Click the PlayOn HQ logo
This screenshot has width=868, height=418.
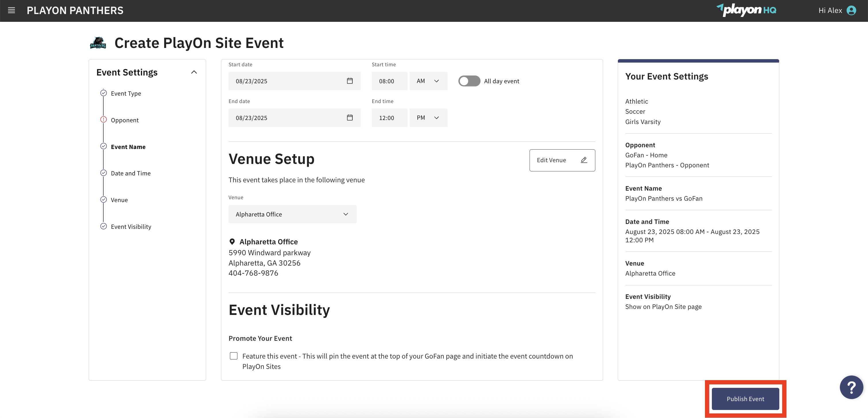(746, 10)
